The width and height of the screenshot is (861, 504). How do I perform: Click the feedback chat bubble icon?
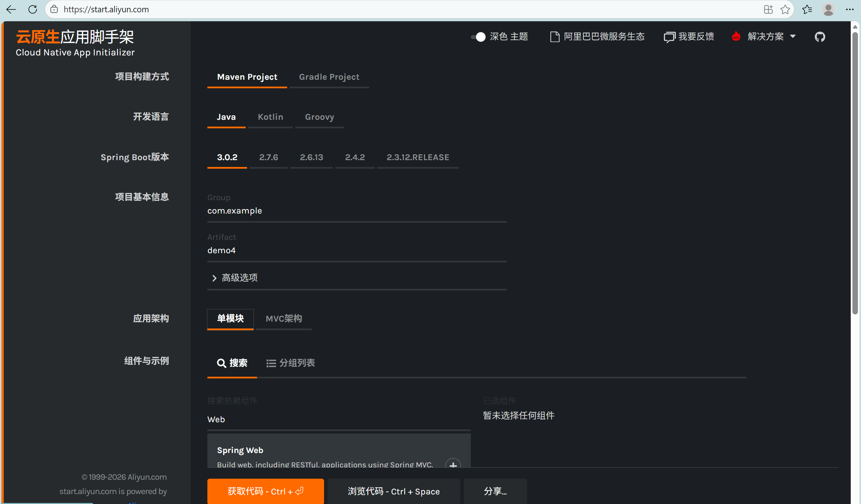pyautogui.click(x=669, y=37)
